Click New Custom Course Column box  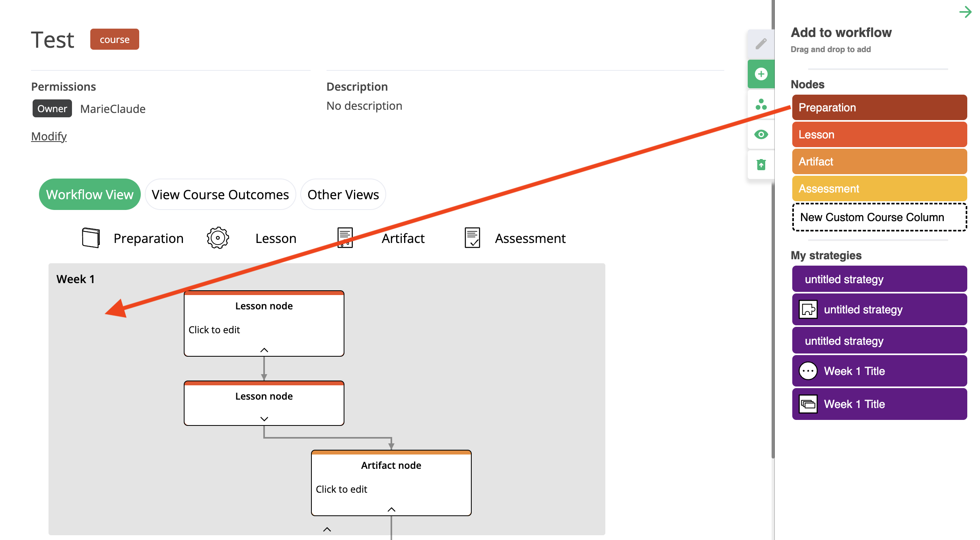click(x=879, y=217)
